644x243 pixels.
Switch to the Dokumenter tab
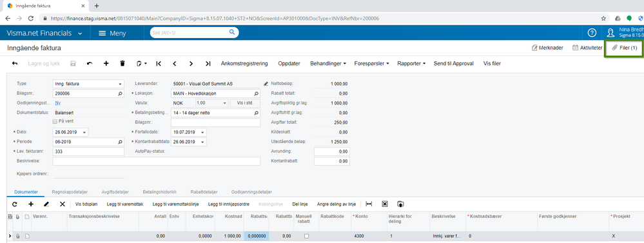(26, 191)
